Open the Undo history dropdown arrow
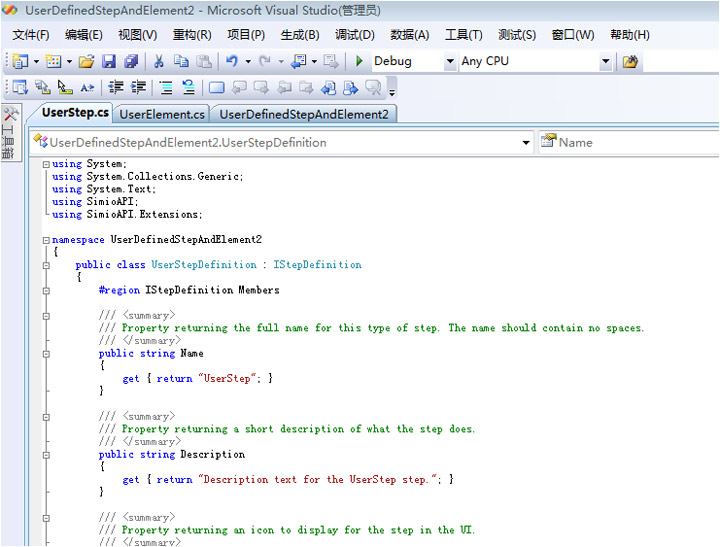 [248, 61]
